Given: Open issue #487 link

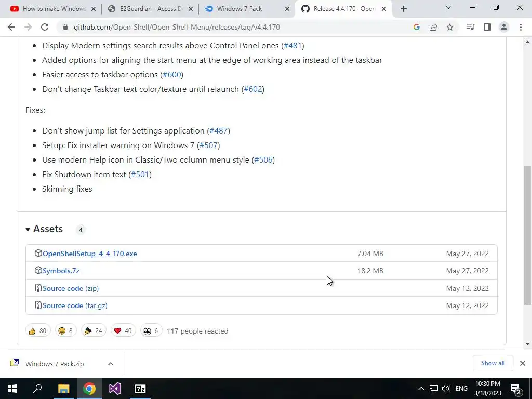Looking at the screenshot, I should [x=219, y=131].
